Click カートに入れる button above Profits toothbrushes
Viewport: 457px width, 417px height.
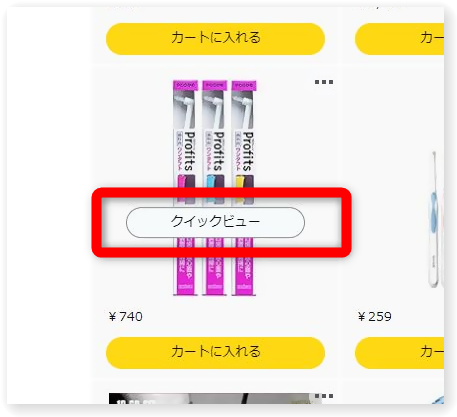[x=215, y=39]
